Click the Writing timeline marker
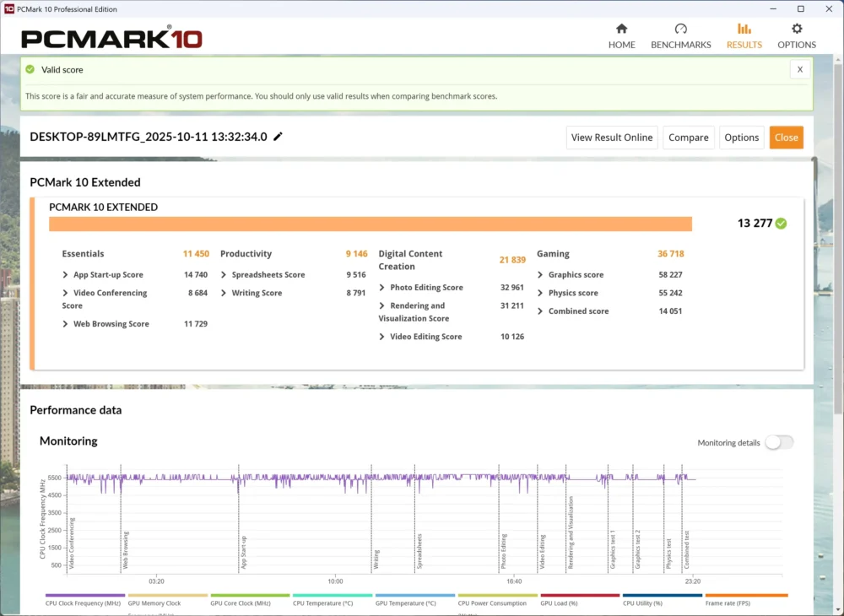844x616 pixels. point(376,559)
